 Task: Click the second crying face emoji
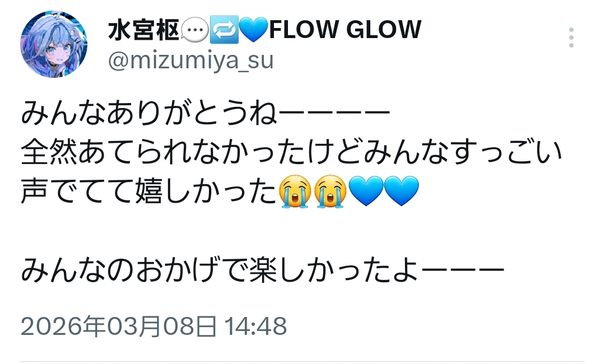(330, 192)
